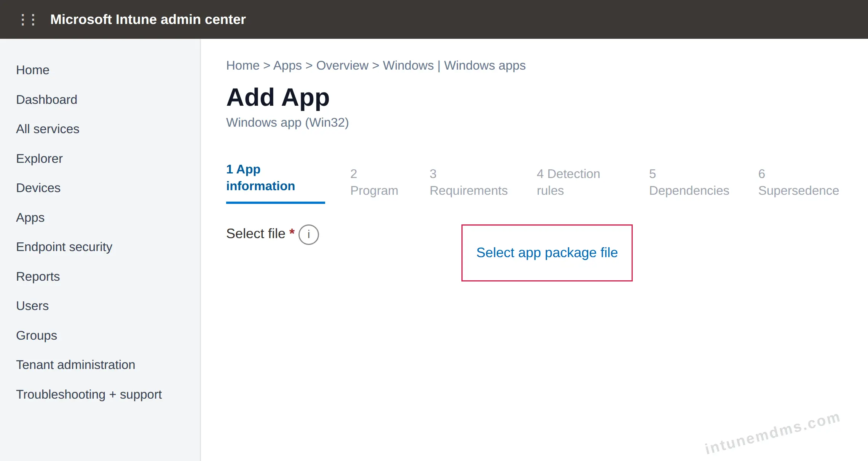Open Groups in the sidebar

(37, 335)
